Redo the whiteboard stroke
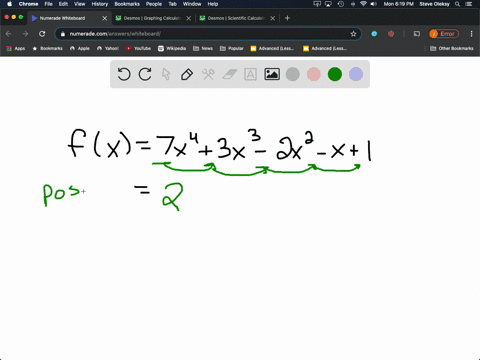The height and width of the screenshot is (360, 480). [x=145, y=74]
